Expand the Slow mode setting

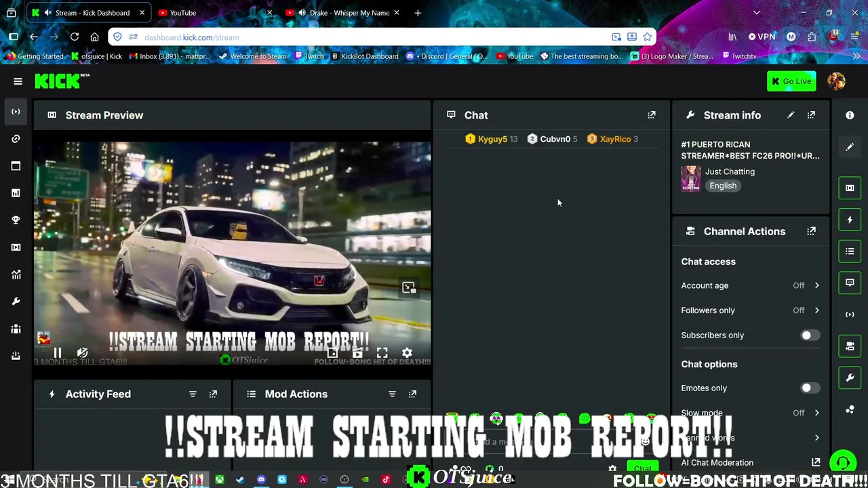click(x=816, y=413)
